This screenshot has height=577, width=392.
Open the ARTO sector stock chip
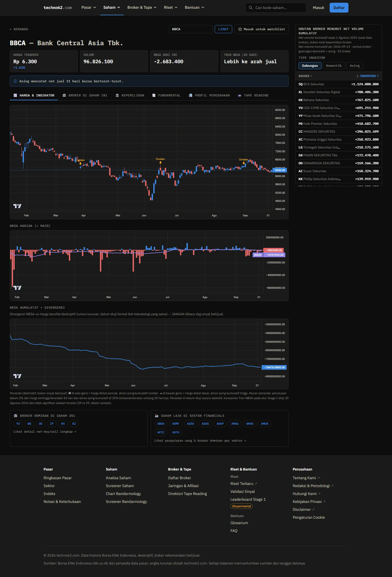(176, 432)
